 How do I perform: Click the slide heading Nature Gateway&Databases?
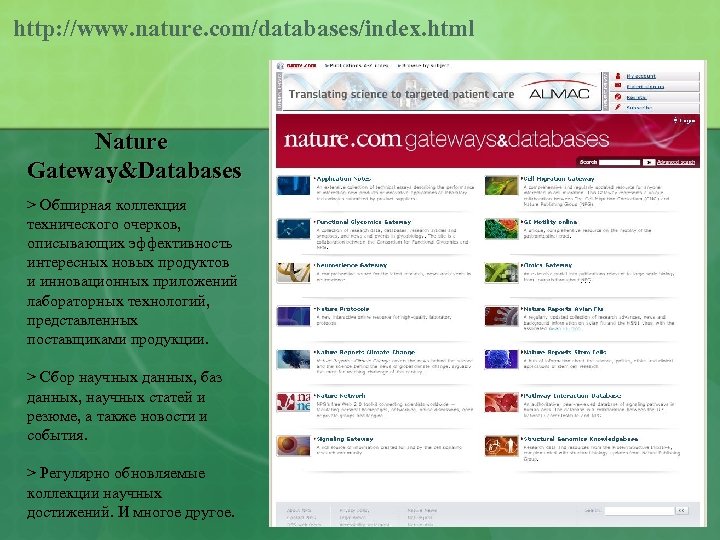[134, 156]
